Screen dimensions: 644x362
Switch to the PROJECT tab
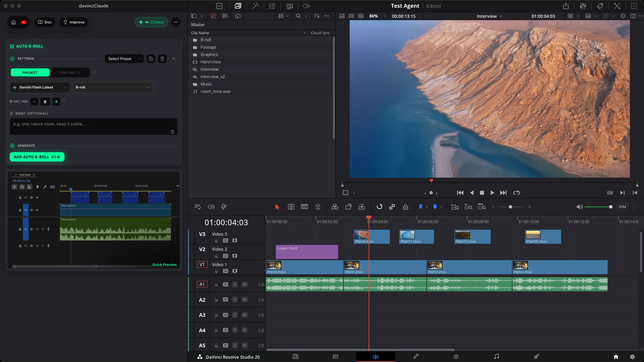[x=30, y=72]
